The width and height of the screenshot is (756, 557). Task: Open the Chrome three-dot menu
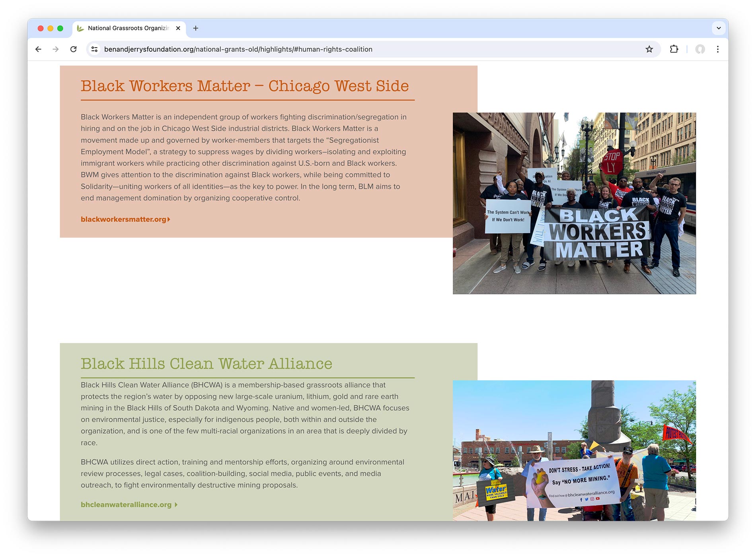click(x=718, y=49)
